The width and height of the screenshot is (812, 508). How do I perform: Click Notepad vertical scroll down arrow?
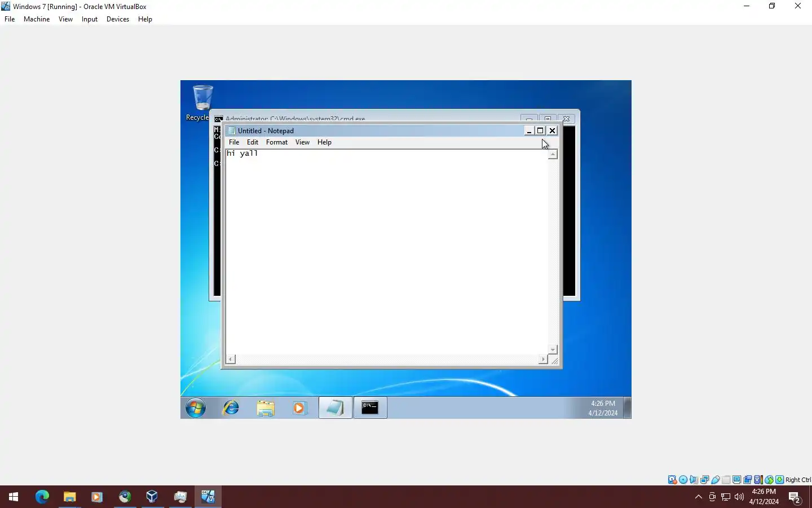[x=553, y=350]
